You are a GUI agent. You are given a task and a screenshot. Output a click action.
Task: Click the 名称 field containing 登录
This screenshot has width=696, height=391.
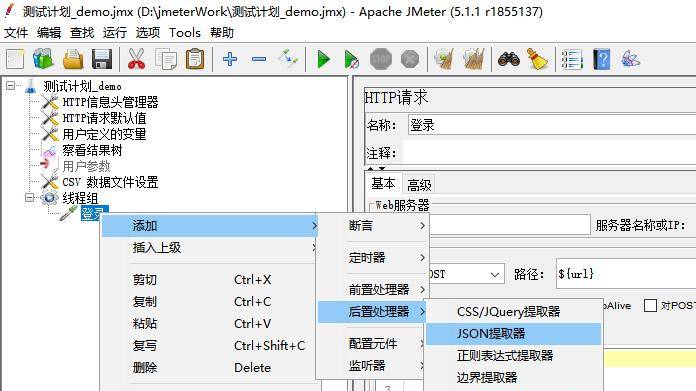pyautogui.click(x=552, y=125)
